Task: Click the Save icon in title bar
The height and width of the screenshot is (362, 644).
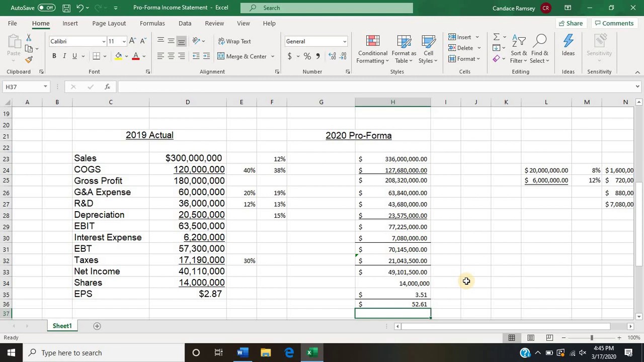Action: click(66, 8)
